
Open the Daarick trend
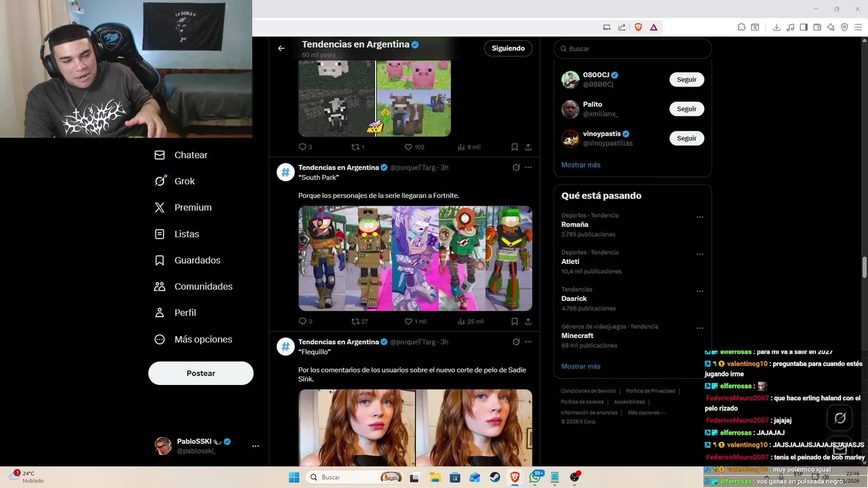pyautogui.click(x=574, y=298)
